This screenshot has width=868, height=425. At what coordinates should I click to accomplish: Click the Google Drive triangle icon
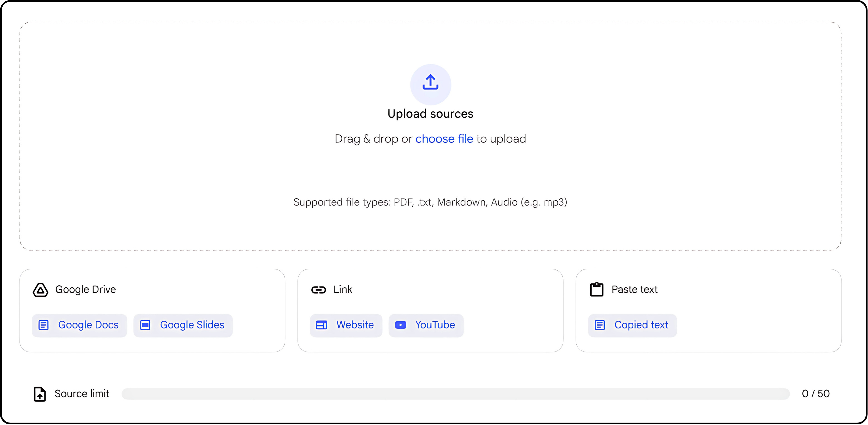tap(40, 290)
